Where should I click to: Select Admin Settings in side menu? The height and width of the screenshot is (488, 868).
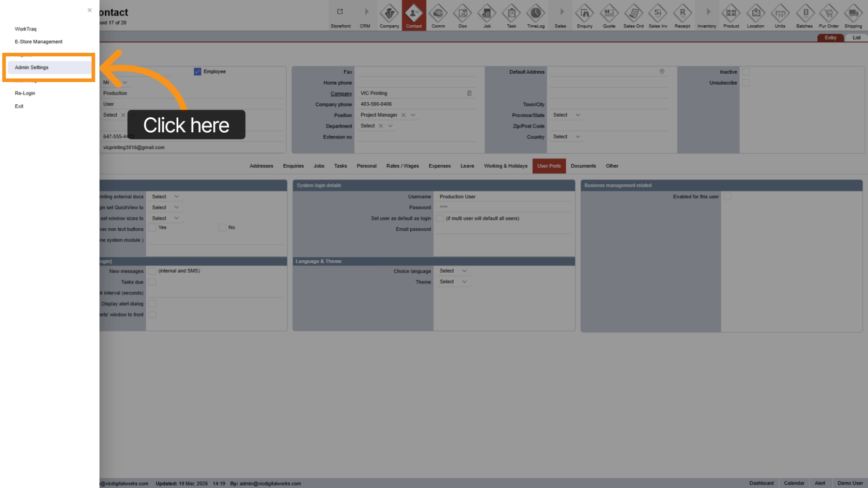(x=32, y=68)
